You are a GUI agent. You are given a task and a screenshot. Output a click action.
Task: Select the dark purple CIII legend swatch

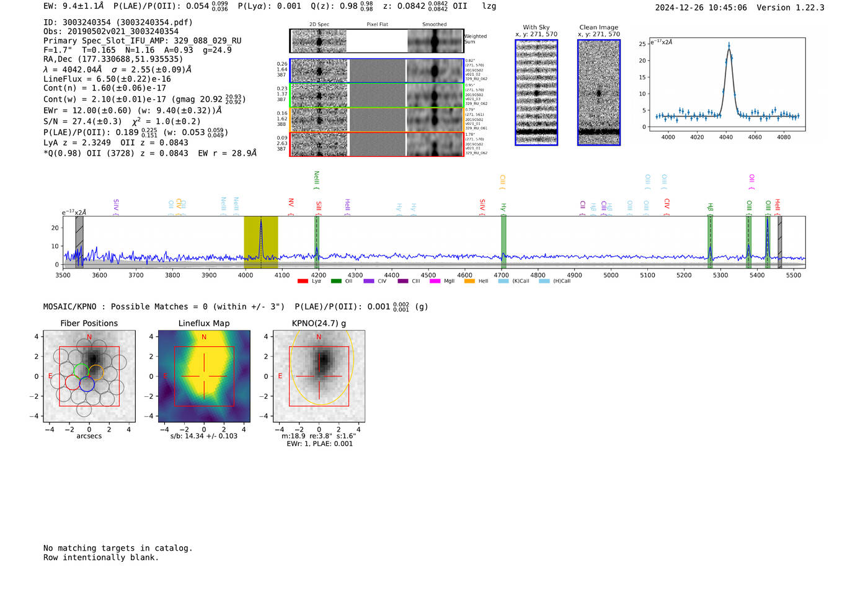(403, 281)
